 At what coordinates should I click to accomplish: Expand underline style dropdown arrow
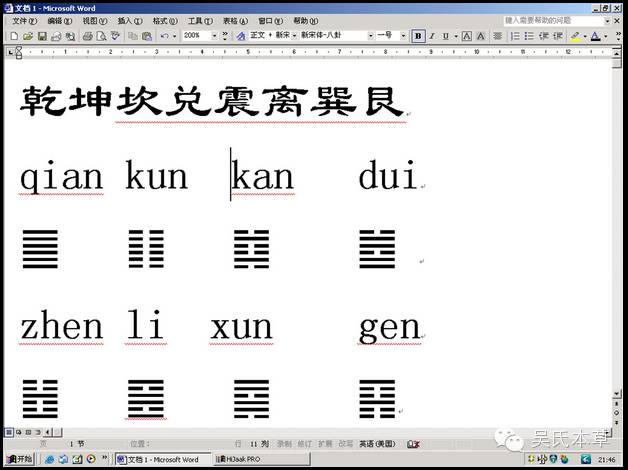pyautogui.click(x=456, y=36)
